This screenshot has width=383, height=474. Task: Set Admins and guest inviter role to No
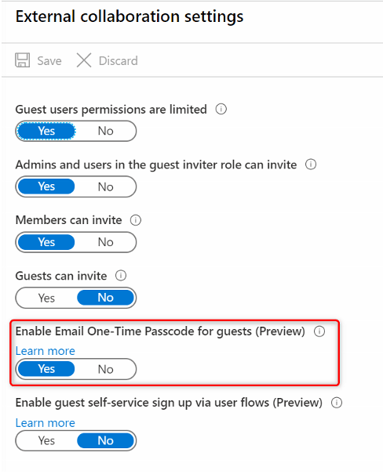point(106,187)
